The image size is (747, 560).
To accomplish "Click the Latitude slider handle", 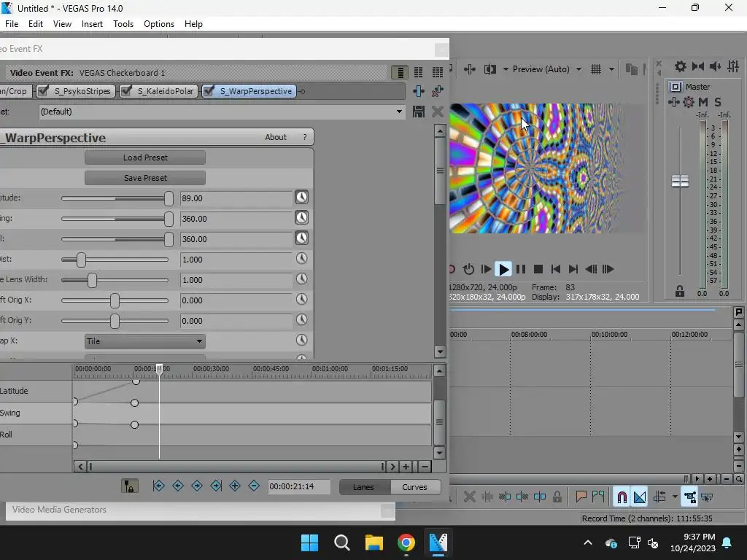I will tap(169, 198).
